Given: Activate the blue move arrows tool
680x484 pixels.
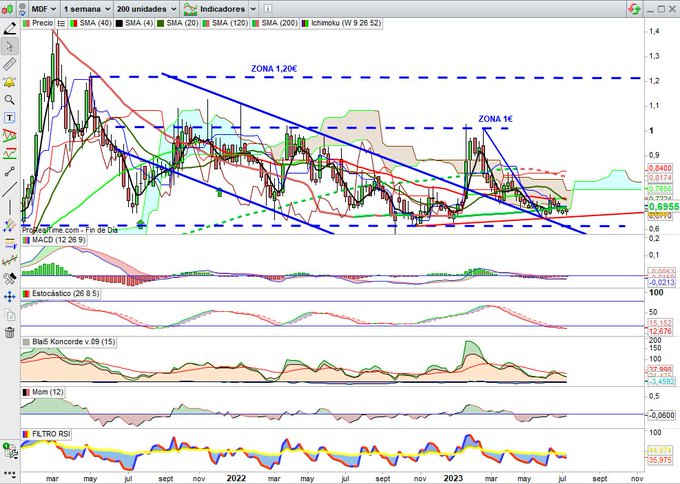Looking at the screenshot, I should point(9,297).
